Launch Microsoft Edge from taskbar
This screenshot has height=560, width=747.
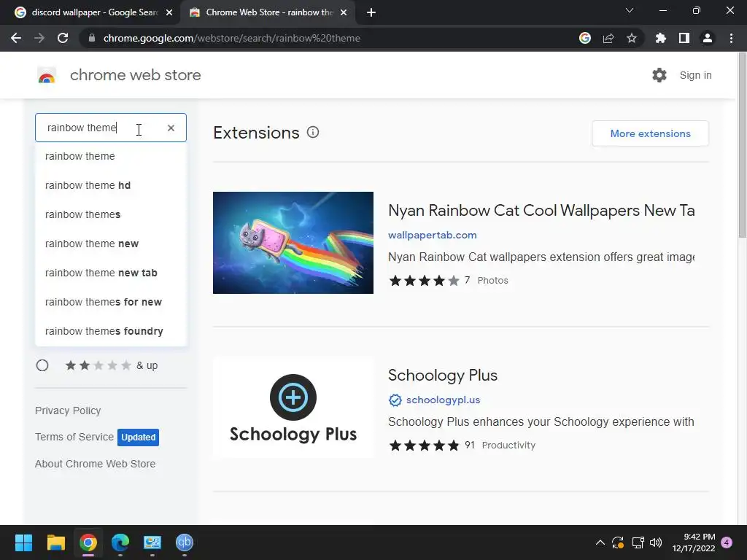(x=120, y=542)
